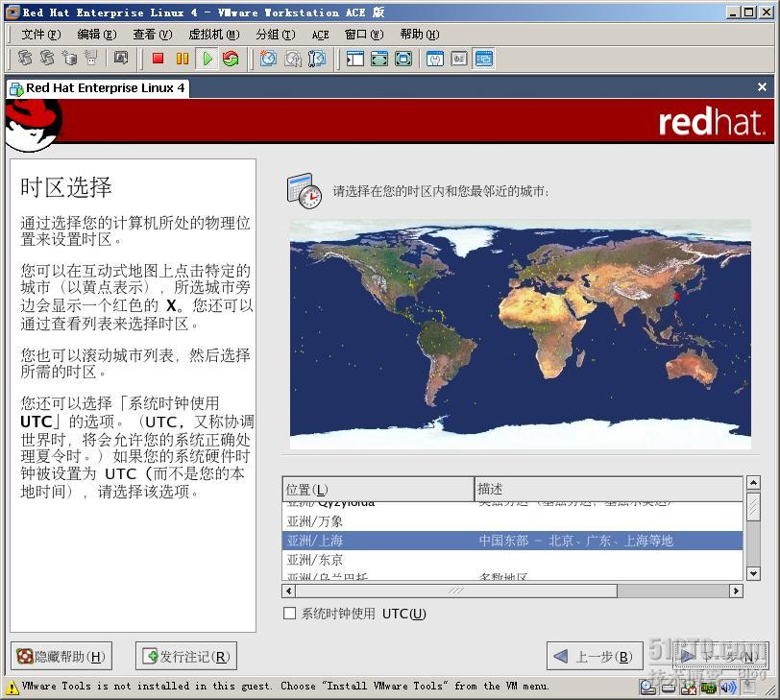Click the sound speaker status icon
The height and width of the screenshot is (700, 780).
728,688
